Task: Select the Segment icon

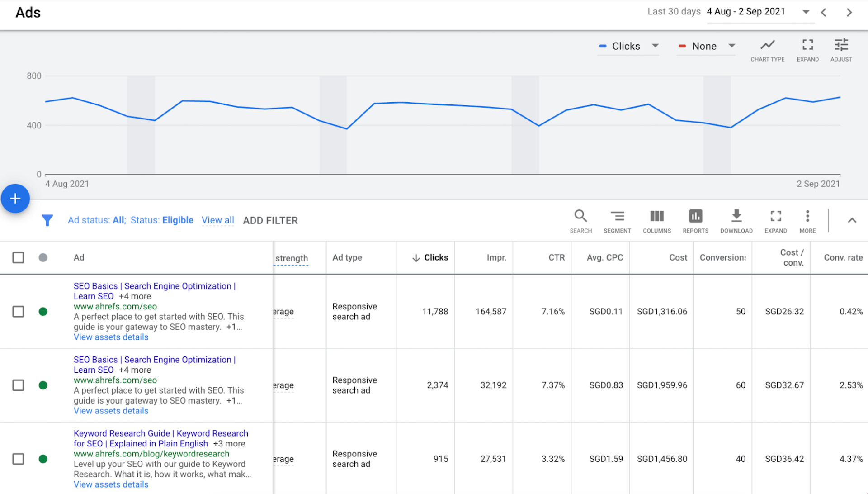Action: click(617, 220)
